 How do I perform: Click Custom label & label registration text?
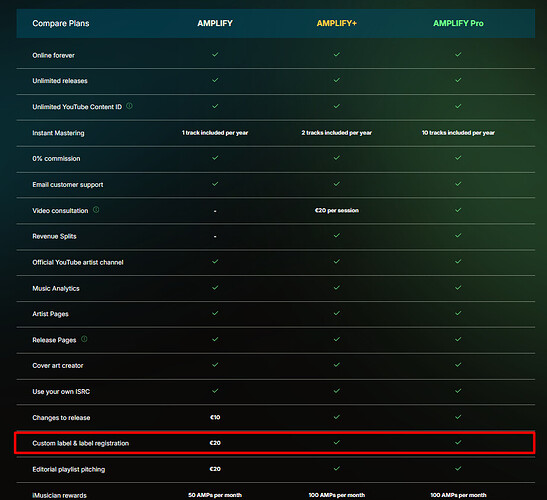tap(81, 443)
